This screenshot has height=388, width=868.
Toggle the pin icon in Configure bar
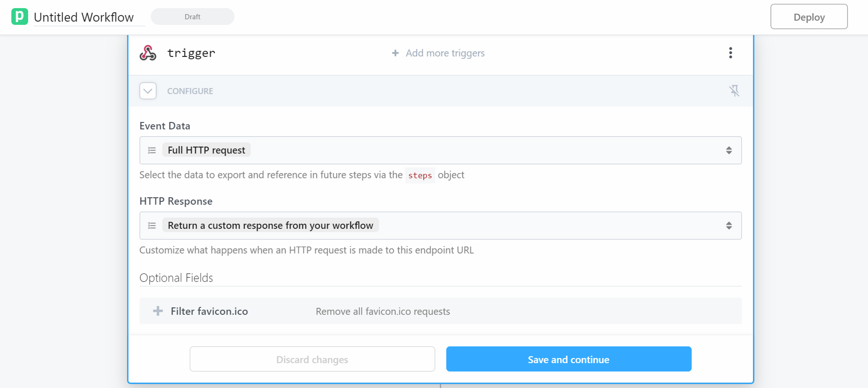click(734, 91)
